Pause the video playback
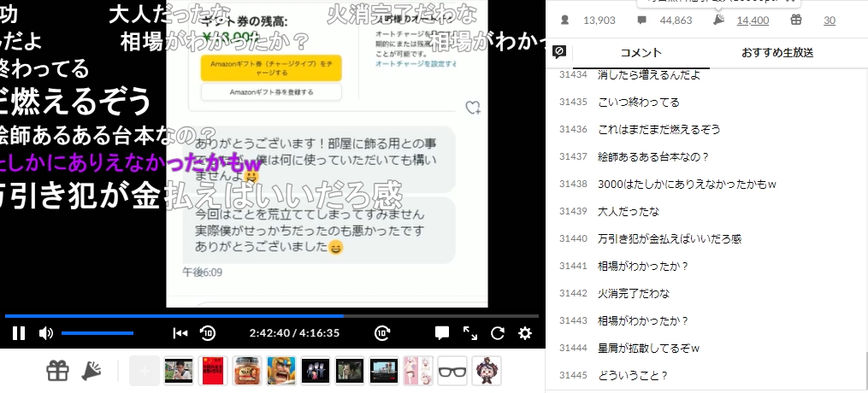This screenshot has width=868, height=393. pyautogui.click(x=19, y=333)
